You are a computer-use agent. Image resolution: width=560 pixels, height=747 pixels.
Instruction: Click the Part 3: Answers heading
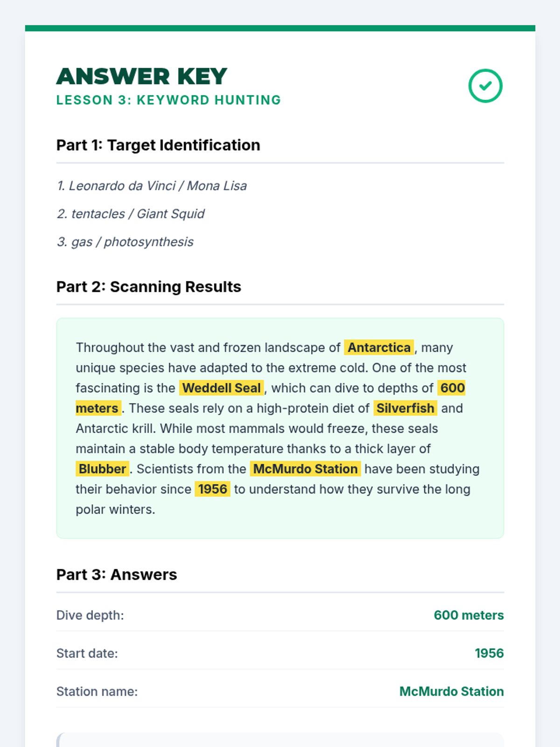(117, 575)
